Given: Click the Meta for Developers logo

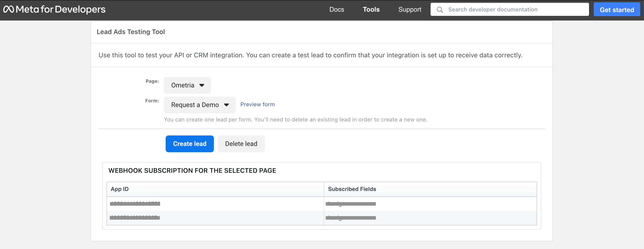Looking at the screenshot, I should click(54, 10).
